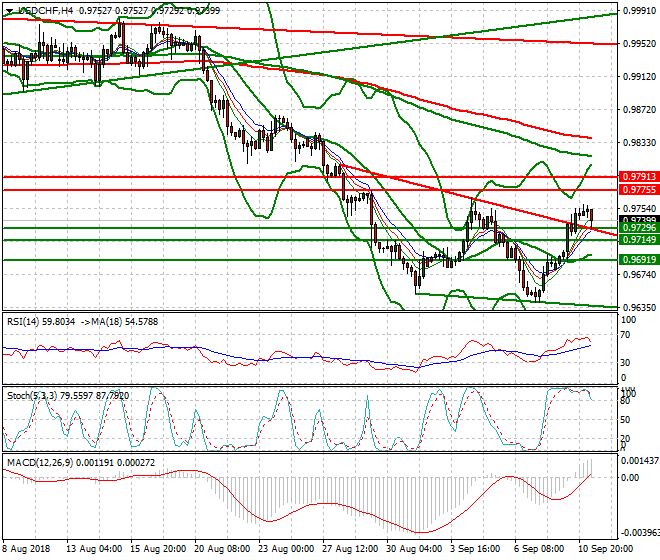This screenshot has width=660, height=560.
Task: Select the 27 Aug 12:00 time axis label
Action: 350,549
